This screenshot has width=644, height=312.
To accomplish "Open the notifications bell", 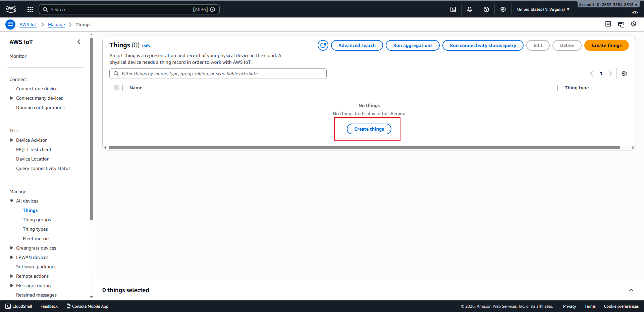I will [470, 9].
